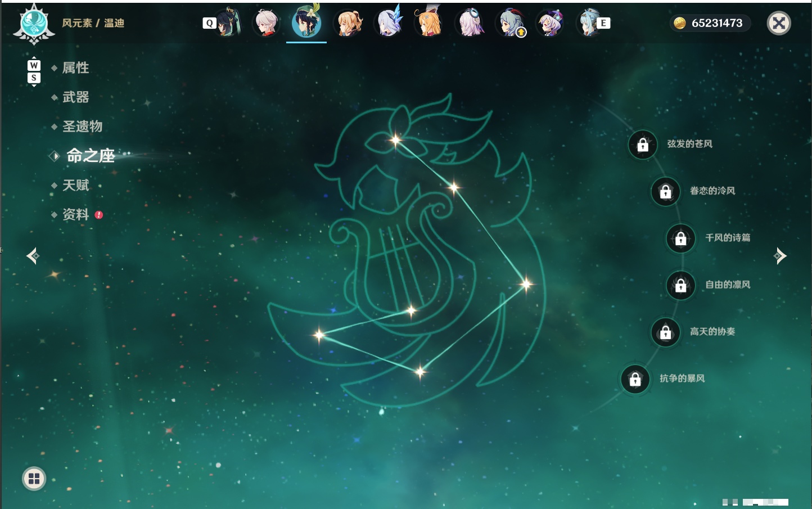Screen dimensions: 812x509
Task: Click the Anemo element emblem
Action: pos(34,24)
